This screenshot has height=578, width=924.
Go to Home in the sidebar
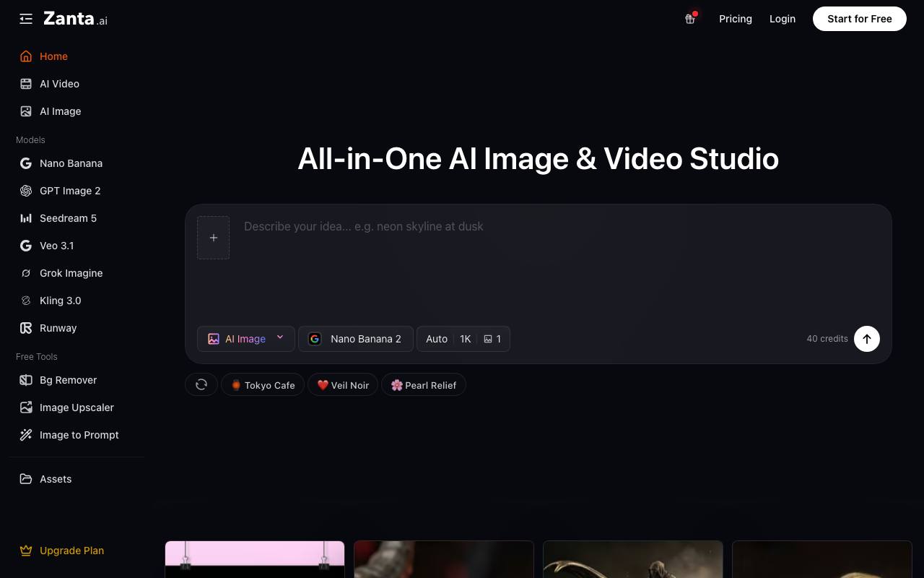[77, 56]
